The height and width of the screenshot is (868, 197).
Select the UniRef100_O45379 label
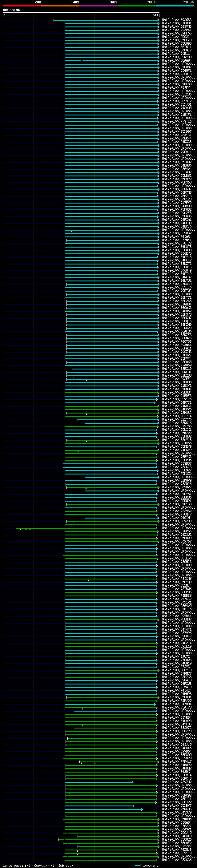177,812
